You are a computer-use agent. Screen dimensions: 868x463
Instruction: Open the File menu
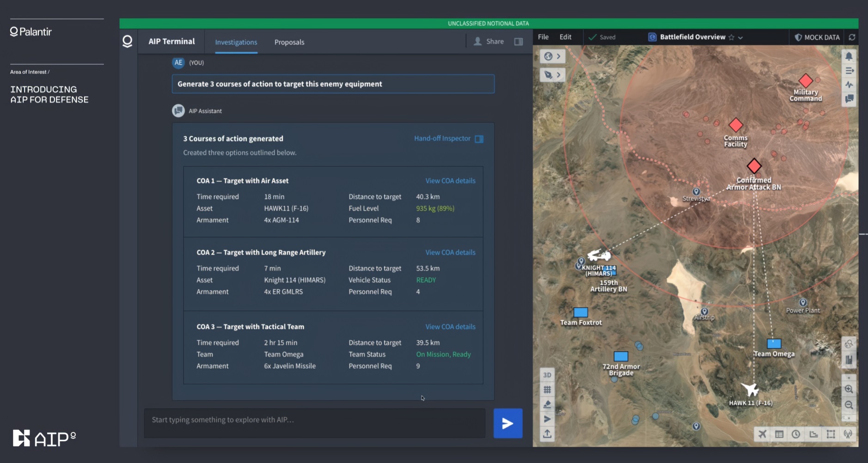543,37
